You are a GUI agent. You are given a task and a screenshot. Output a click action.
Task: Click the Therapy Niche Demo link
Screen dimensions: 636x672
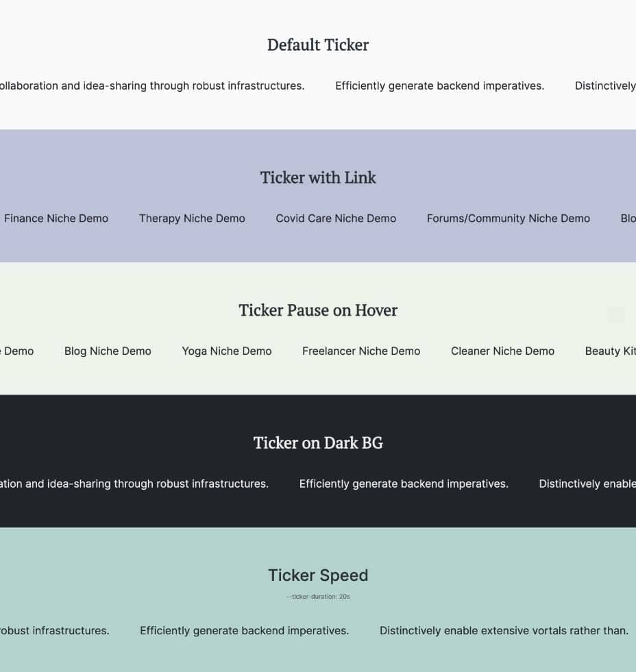pos(192,219)
